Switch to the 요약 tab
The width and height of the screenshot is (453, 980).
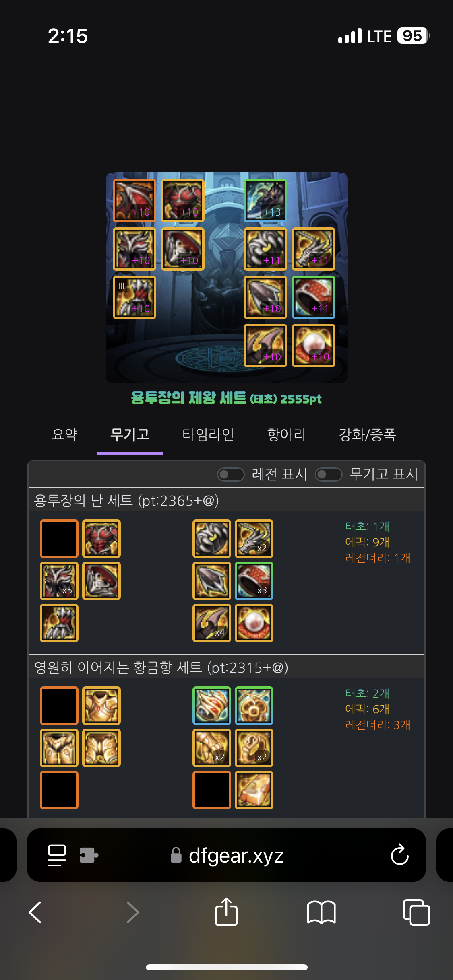pos(64,434)
